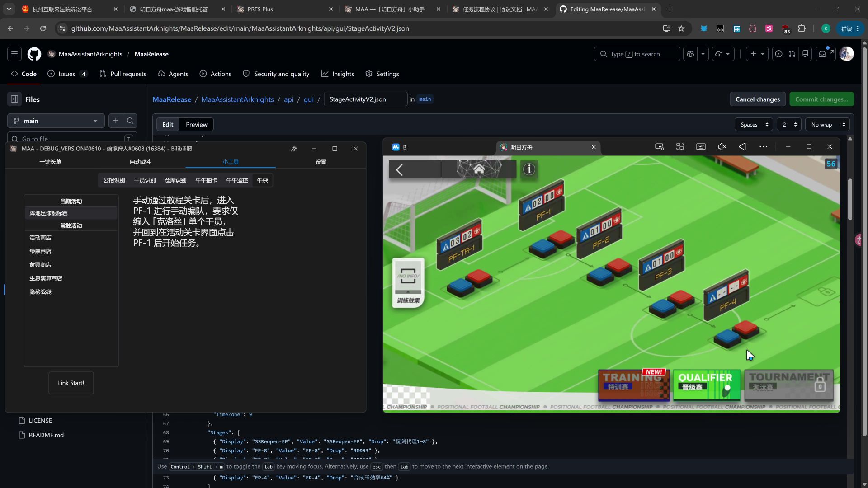Click the search icon in the Files panel
This screenshot has height=488, width=868.
(130, 121)
